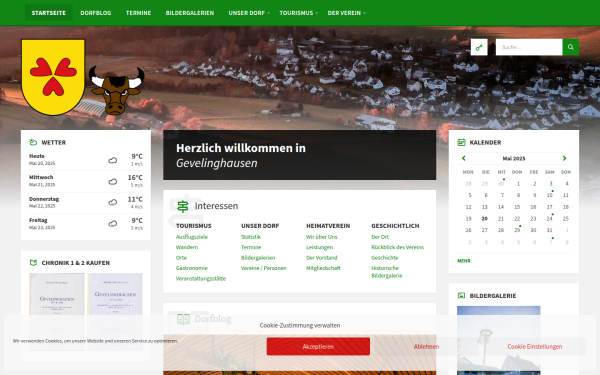Click the green search magnifier button
Viewport: 600px width, 375px height.
tap(571, 47)
